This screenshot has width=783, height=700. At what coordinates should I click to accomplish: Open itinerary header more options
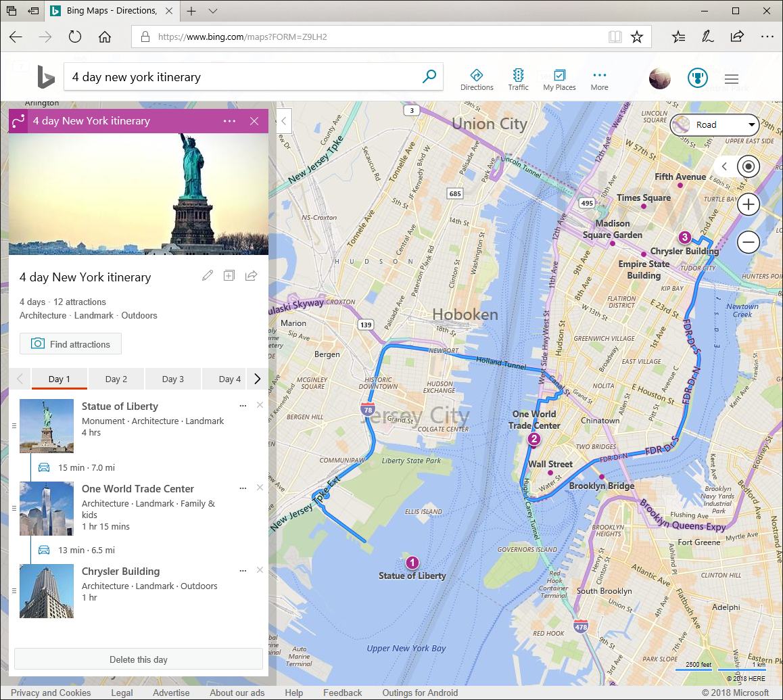(x=229, y=121)
